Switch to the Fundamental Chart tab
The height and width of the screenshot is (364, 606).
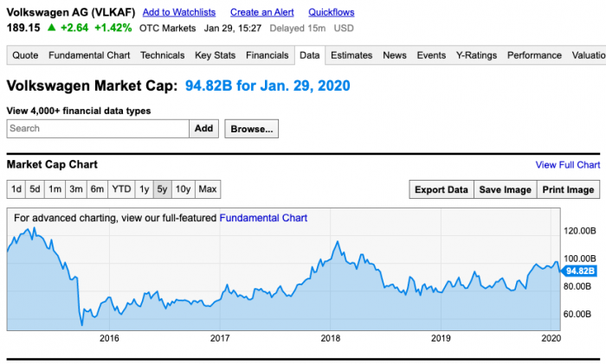(x=89, y=55)
